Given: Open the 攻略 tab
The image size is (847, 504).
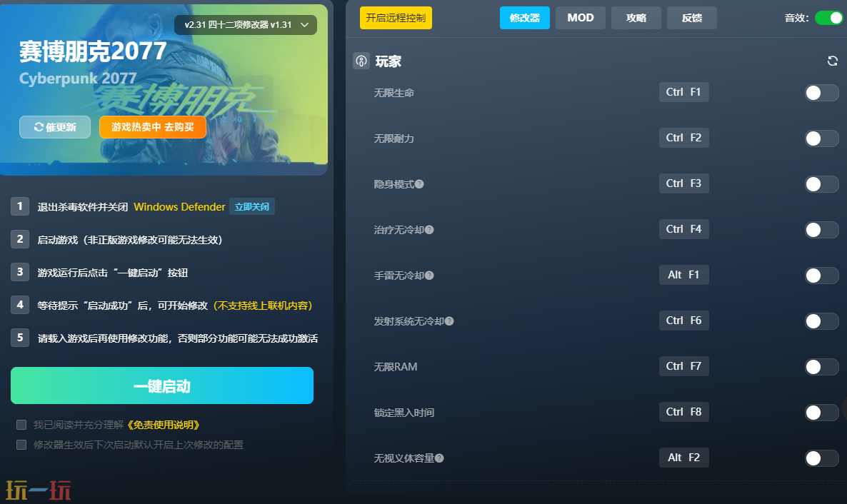Looking at the screenshot, I should 636,18.
